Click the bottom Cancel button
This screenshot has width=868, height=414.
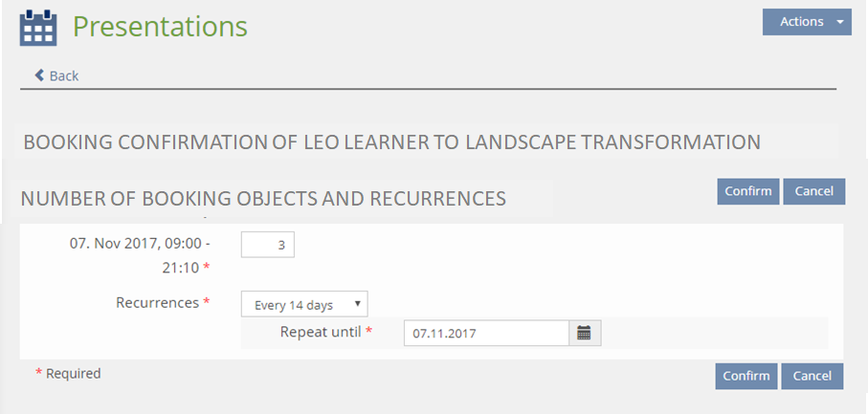[x=812, y=376]
